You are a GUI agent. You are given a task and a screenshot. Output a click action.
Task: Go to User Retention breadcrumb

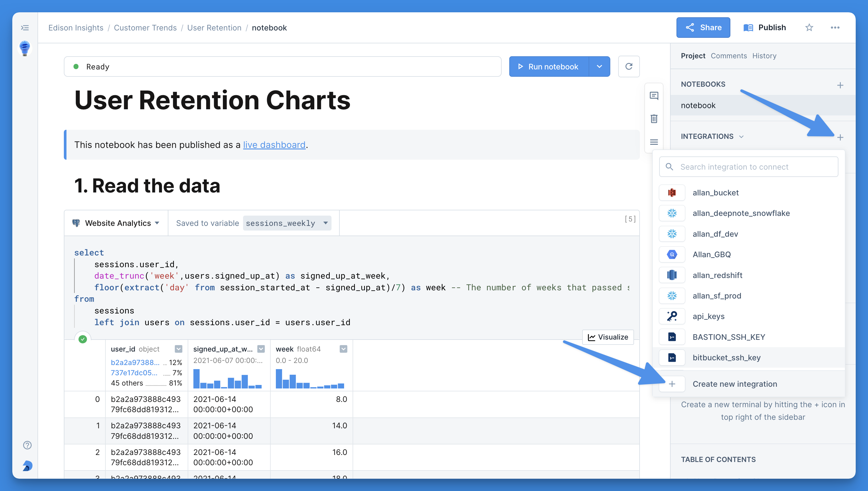pos(214,28)
